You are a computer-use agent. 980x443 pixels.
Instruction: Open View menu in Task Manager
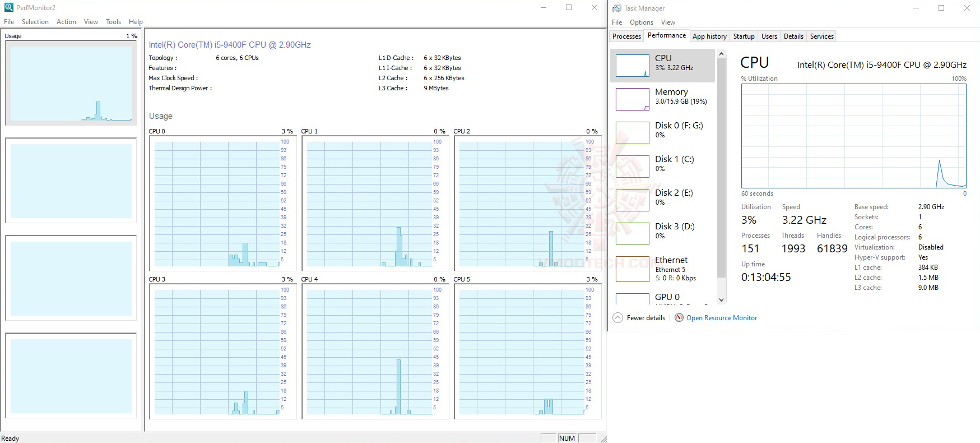coord(668,22)
